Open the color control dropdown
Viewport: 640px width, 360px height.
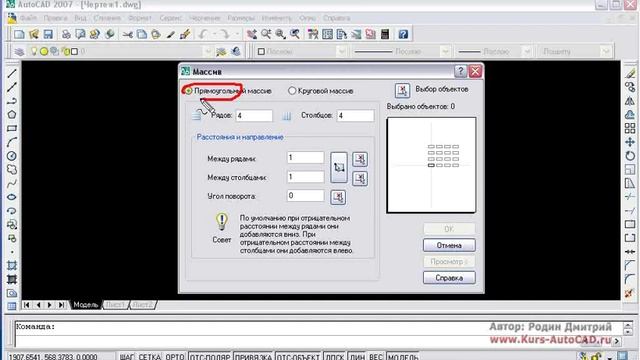[342, 51]
